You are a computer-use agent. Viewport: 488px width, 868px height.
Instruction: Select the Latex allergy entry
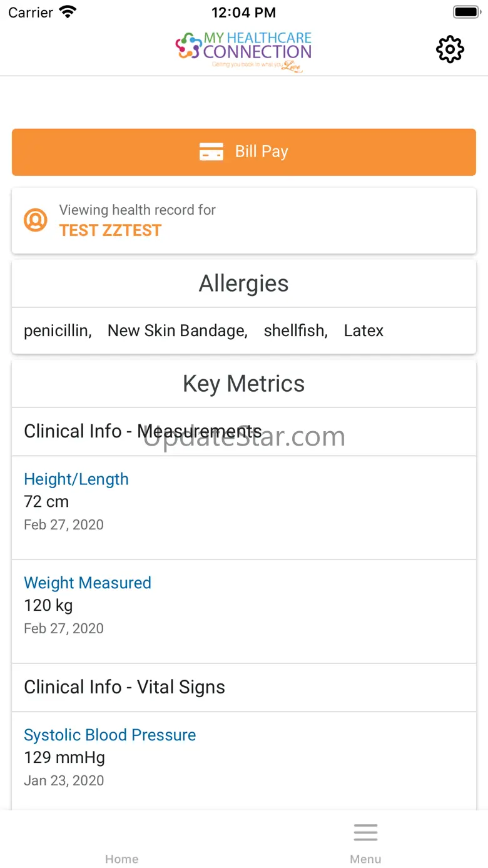click(x=363, y=331)
